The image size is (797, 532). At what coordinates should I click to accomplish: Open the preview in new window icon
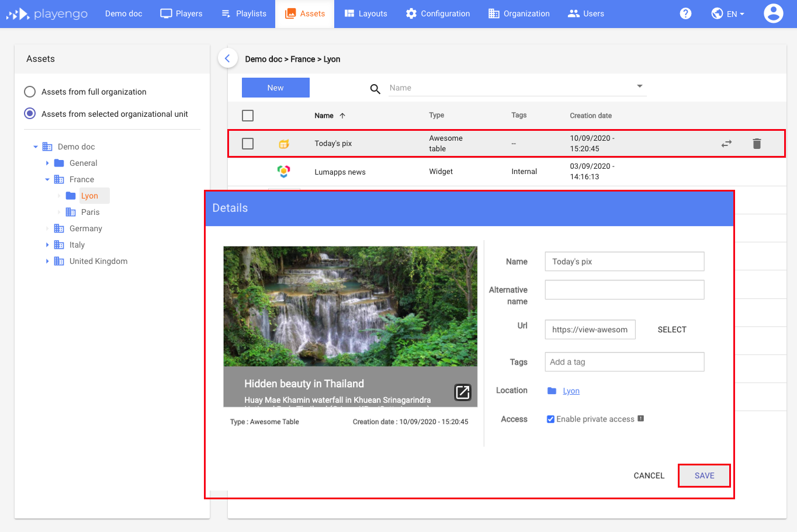tap(462, 392)
